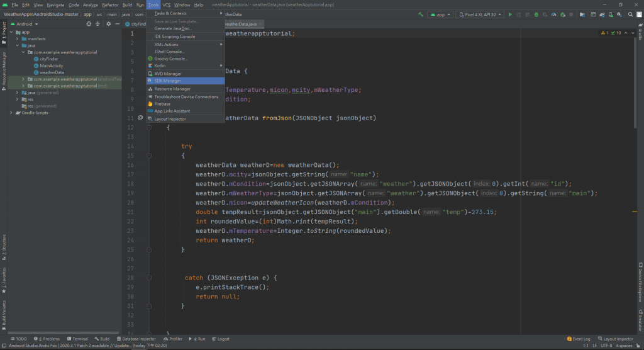Click the Run Anything window icon in toolbar

pyautogui.click(x=593, y=14)
